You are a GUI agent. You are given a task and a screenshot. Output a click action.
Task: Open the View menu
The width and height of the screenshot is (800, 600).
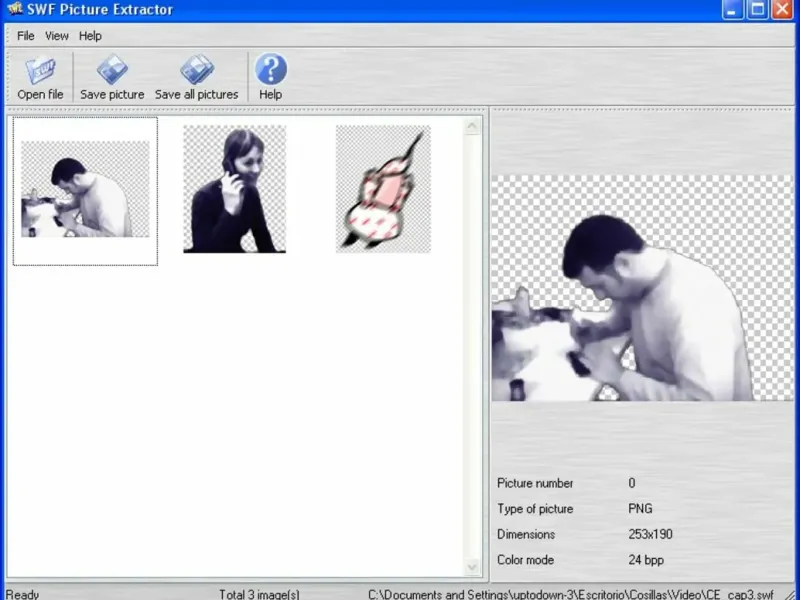(x=57, y=36)
